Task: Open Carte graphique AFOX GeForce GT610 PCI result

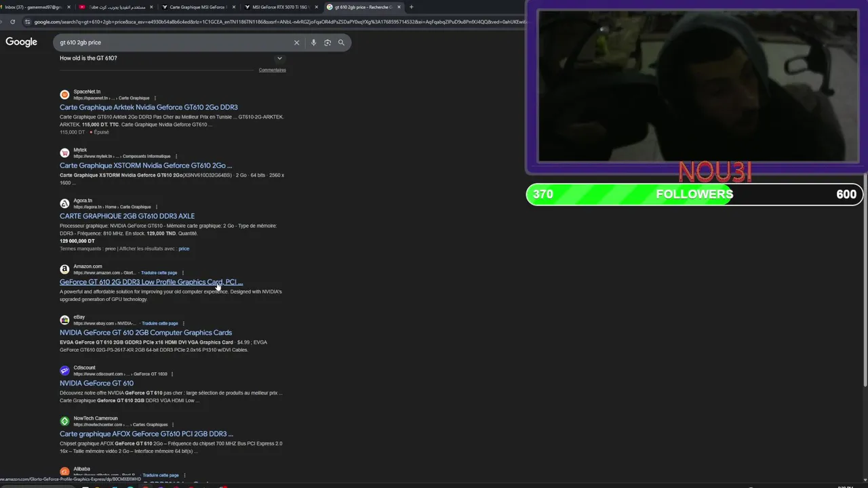Action: click(x=146, y=434)
